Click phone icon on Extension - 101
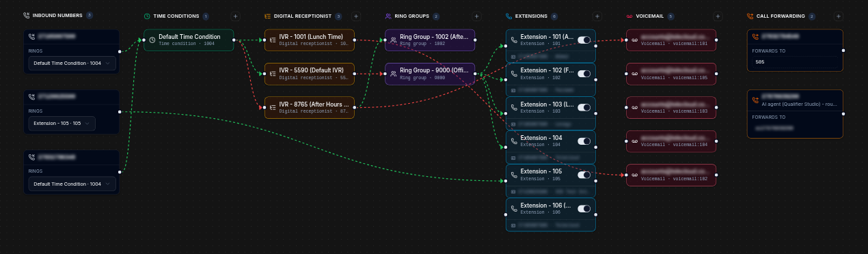Viewport: 868px width, 254px height. [514, 40]
